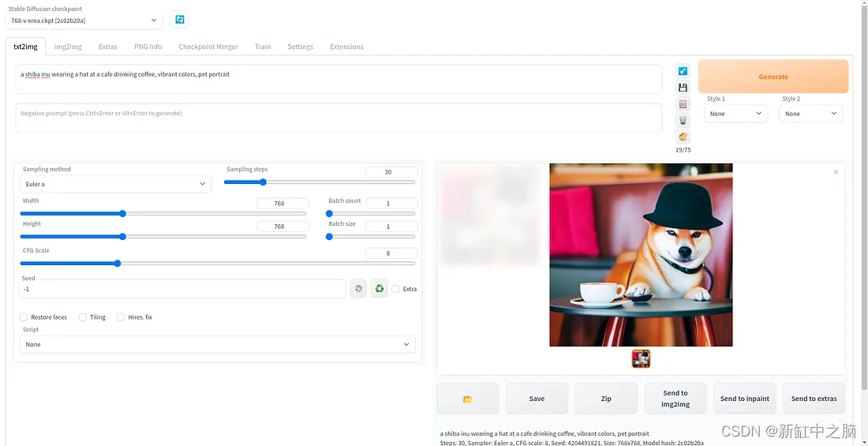Click Send to inpaint button
868x446 pixels.
(745, 399)
